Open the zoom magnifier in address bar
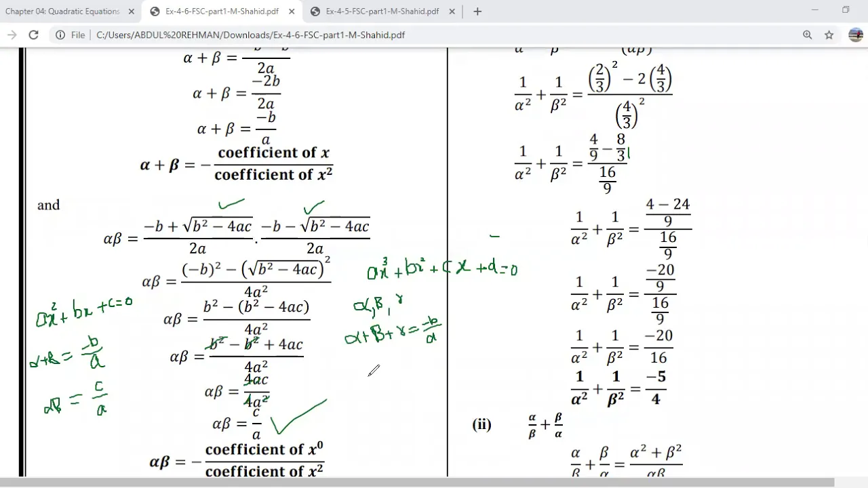868x488 pixels. [807, 35]
